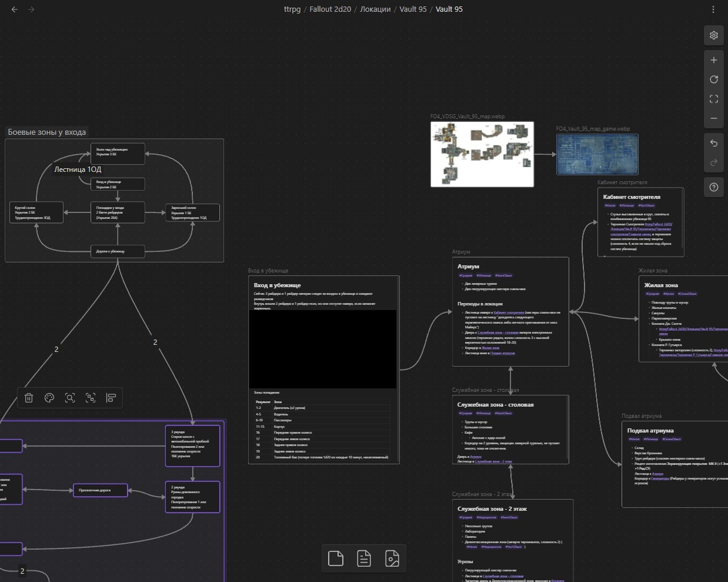Viewport: 728px width, 582px height.
Task: Navigate back with the left arrow
Action: click(x=15, y=9)
